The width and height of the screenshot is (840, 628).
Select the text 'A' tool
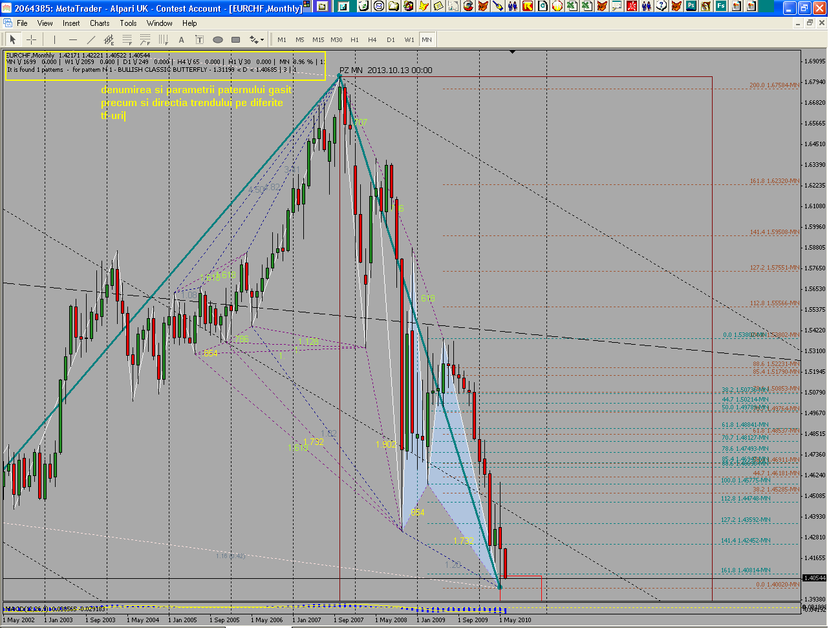point(181,39)
